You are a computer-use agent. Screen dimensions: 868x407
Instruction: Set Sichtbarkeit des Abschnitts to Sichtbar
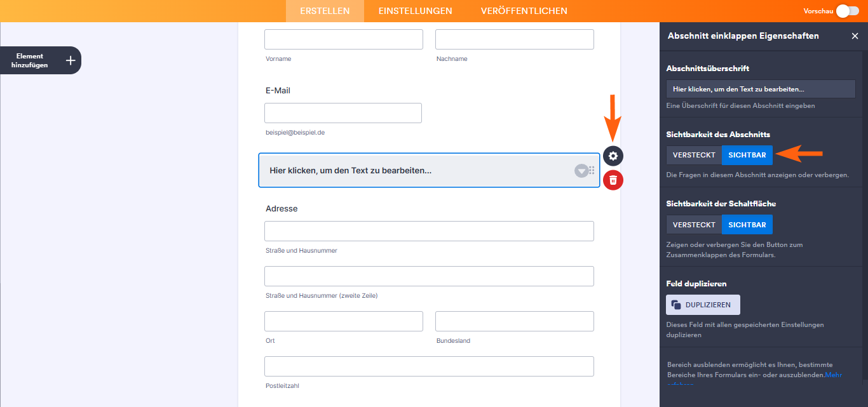point(747,156)
